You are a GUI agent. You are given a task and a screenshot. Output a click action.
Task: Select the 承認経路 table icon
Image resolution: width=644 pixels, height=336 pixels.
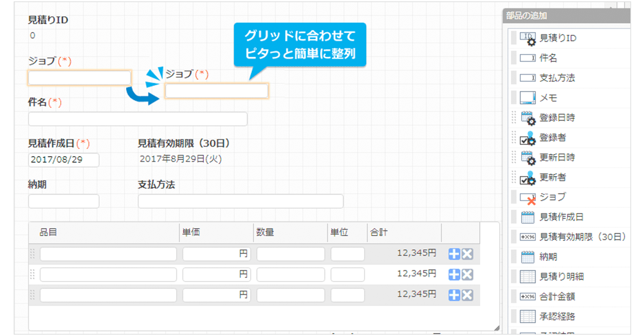click(x=528, y=317)
